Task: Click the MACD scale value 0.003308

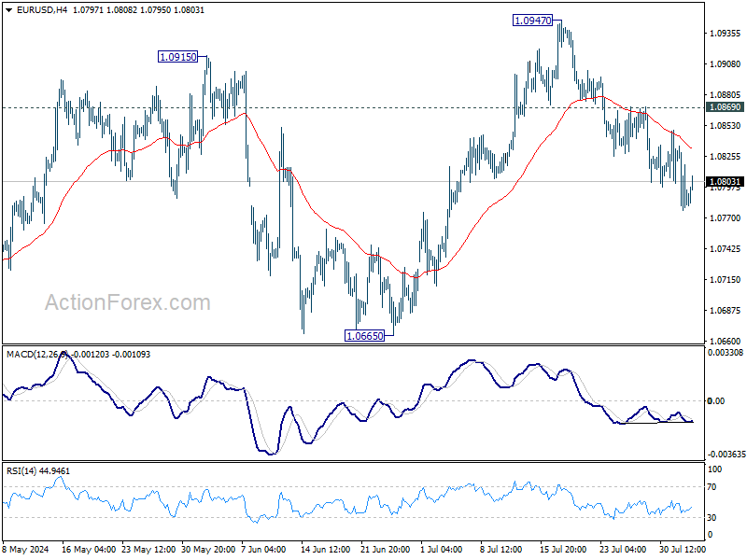Action: click(x=726, y=353)
